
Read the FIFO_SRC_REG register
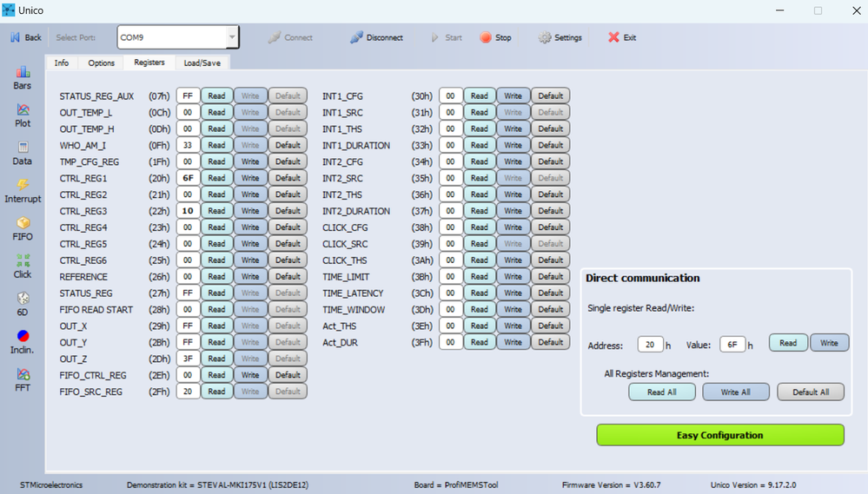tap(216, 392)
